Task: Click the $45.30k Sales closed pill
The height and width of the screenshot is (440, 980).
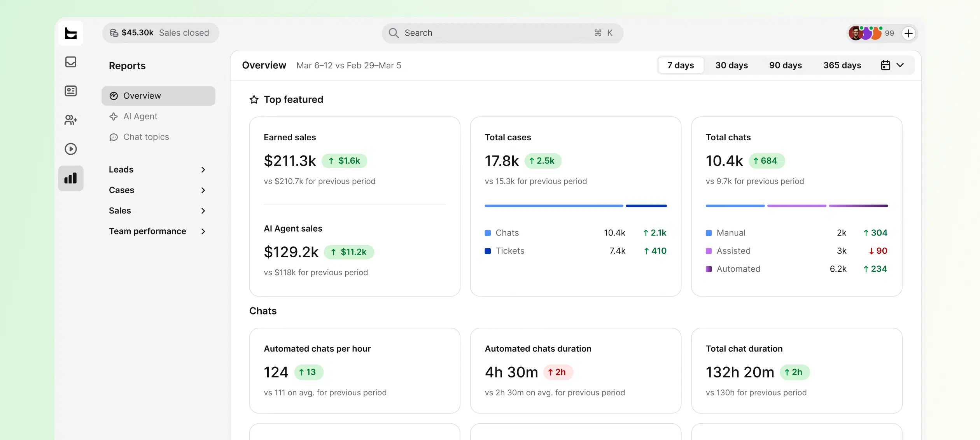Action: (161, 33)
